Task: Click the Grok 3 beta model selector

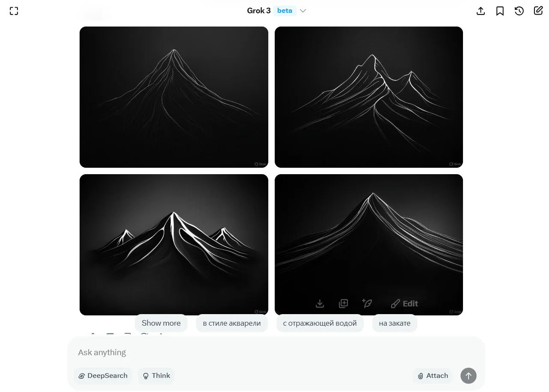Action: (x=276, y=11)
